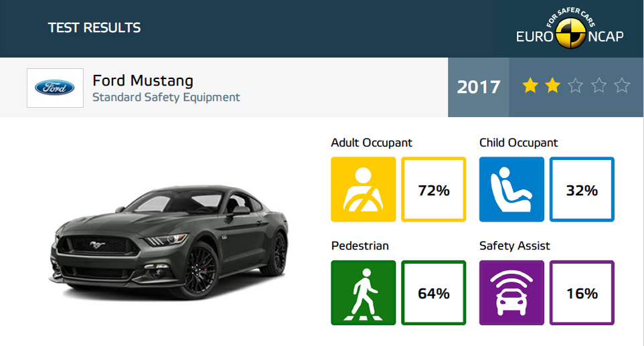Image resolution: width=644 pixels, height=346 pixels.
Task: Click the 2017 year badge
Action: coord(479,87)
